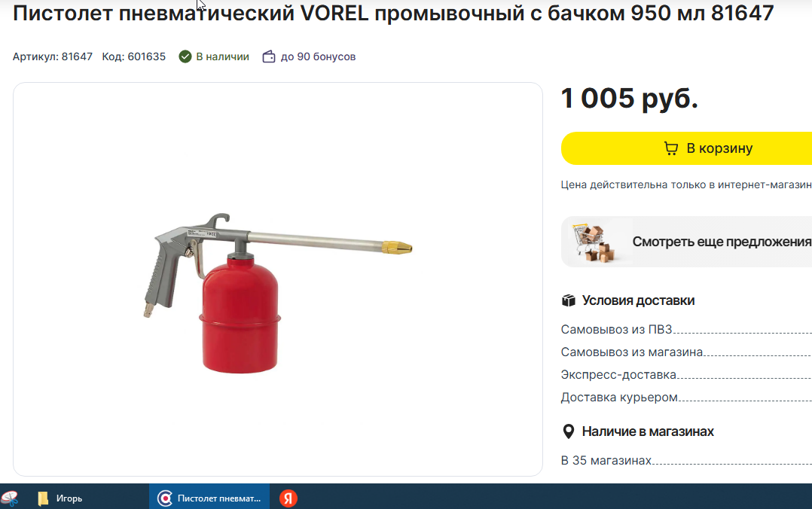Switch to the Пистолет пневмат... taskbar window
812x509 pixels.
[209, 498]
